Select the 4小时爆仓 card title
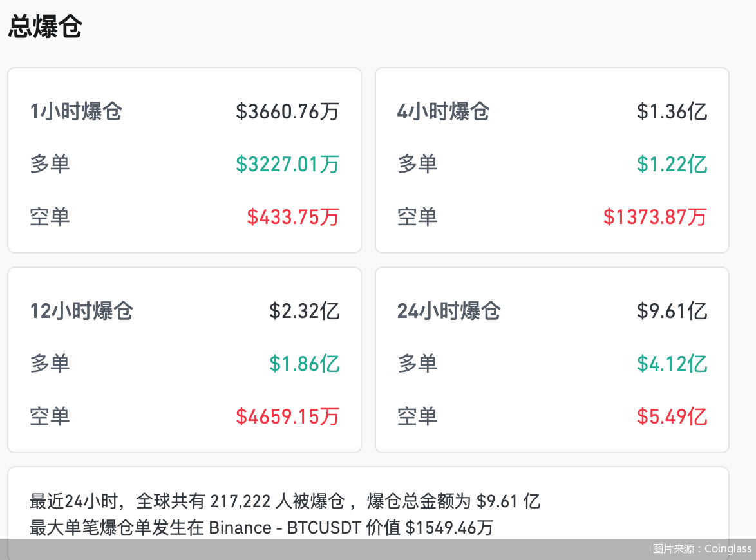Image resolution: width=756 pixels, height=560 pixels. [443, 111]
